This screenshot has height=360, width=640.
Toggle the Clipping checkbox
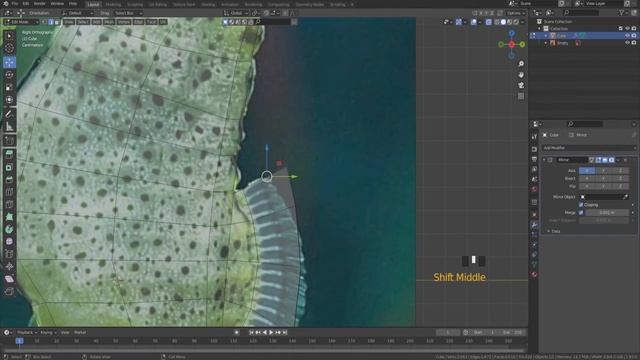(x=581, y=205)
